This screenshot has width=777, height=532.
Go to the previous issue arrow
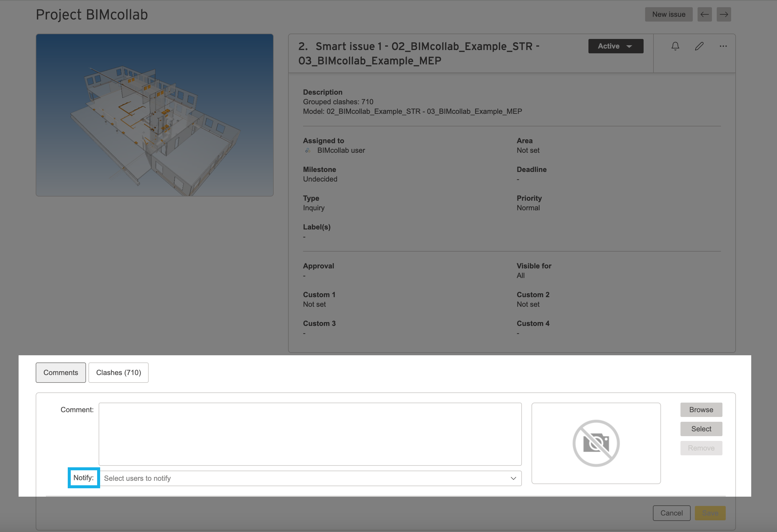[704, 14]
